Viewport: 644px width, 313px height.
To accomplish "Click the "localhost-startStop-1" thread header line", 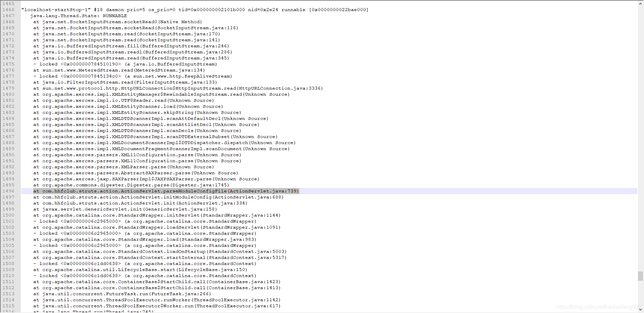I will click(x=195, y=10).
